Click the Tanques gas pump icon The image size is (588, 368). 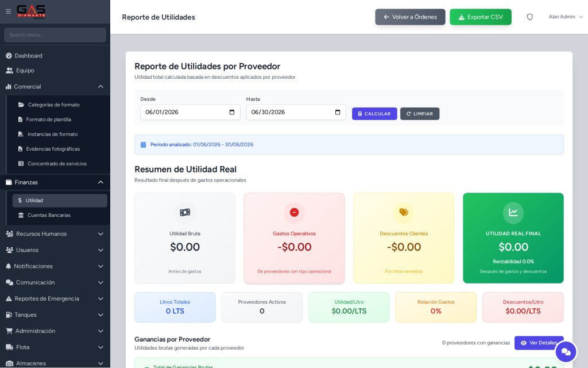[9, 315]
